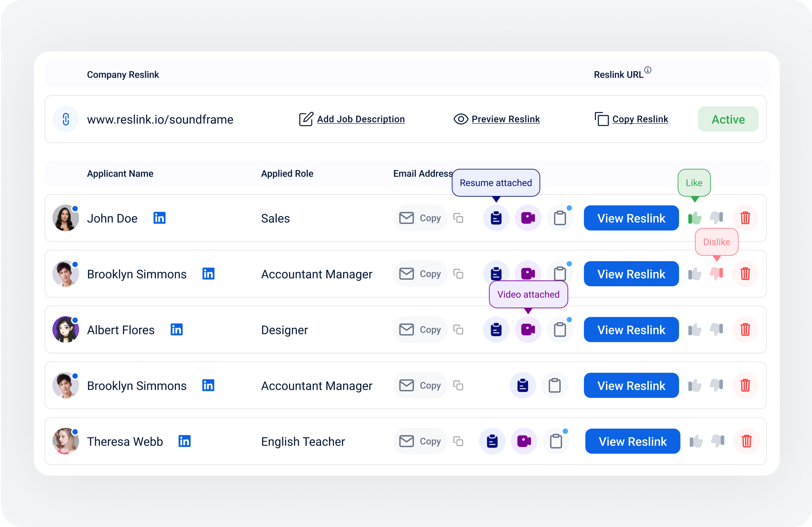The height and width of the screenshot is (527, 812).
Task: Open John Doe's LinkedIn profile
Action: pyautogui.click(x=159, y=218)
